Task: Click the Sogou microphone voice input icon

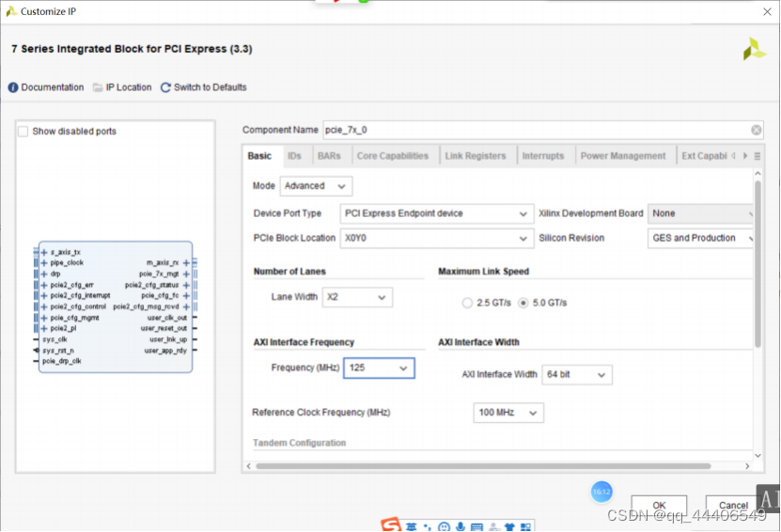Action: tap(461, 526)
